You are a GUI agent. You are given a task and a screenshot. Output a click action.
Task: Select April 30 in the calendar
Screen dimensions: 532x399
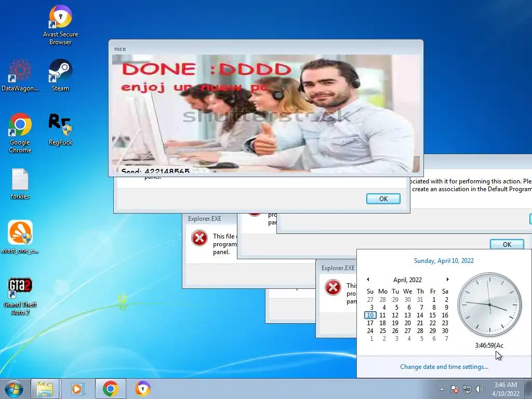(x=445, y=331)
